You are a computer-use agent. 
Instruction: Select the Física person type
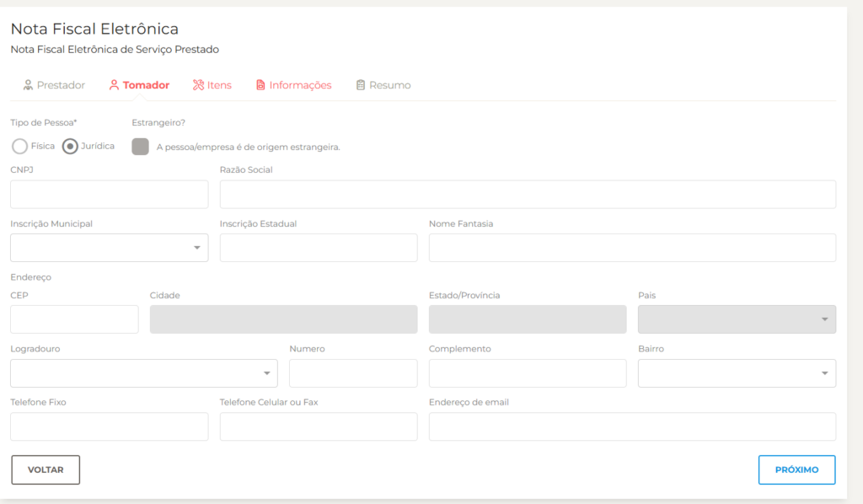[19, 147]
